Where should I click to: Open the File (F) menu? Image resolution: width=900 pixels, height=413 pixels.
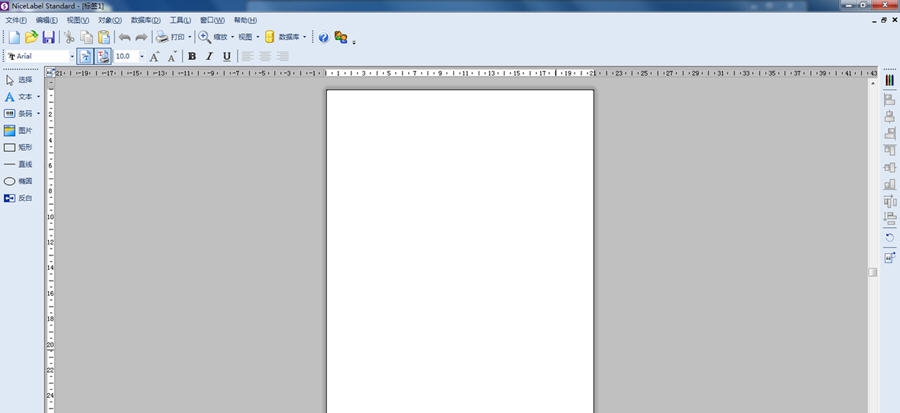(16, 20)
